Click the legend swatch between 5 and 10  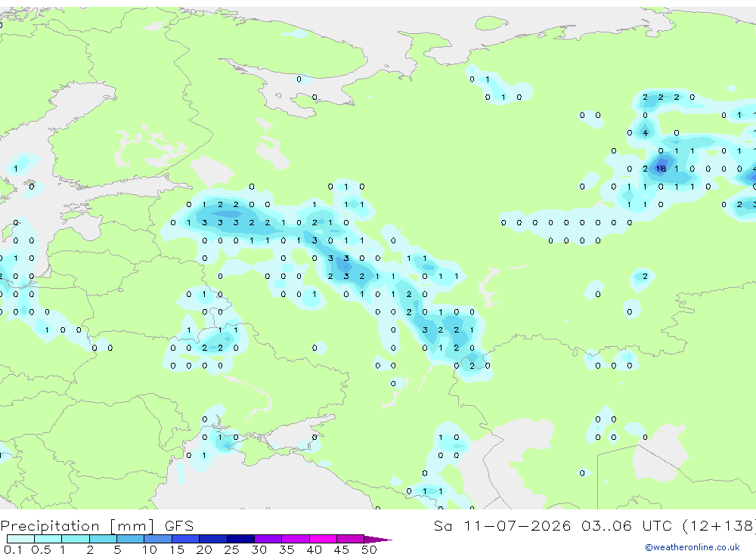131,539
